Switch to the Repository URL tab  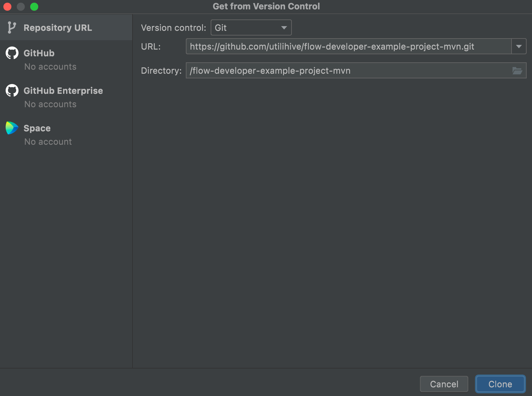(58, 28)
